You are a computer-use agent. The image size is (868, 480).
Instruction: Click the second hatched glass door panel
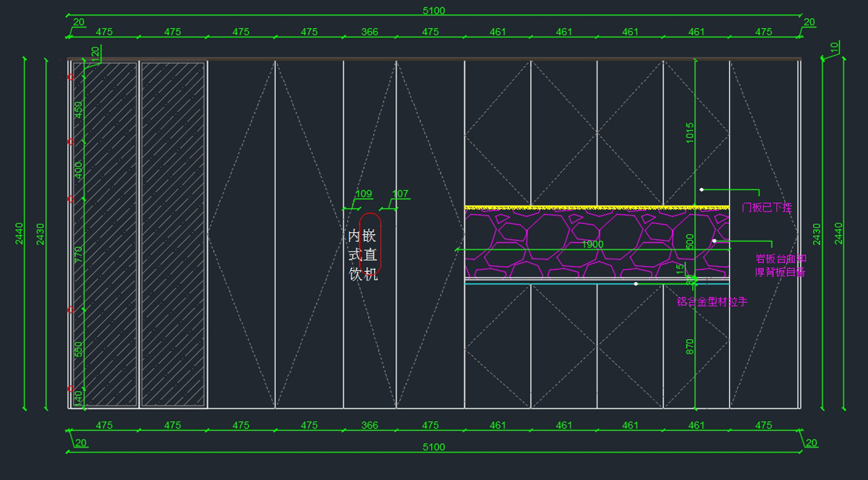click(173, 234)
